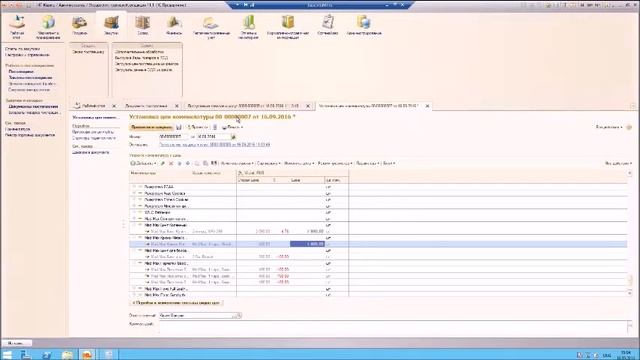Close the Документы поступления tab
The height and width of the screenshot is (360, 640).
[x=177, y=106]
